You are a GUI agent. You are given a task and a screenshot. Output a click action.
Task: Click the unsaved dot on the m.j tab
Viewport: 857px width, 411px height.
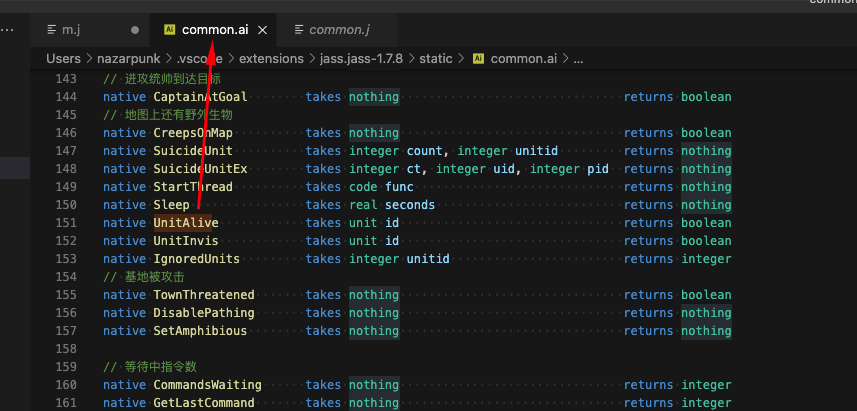[135, 30]
